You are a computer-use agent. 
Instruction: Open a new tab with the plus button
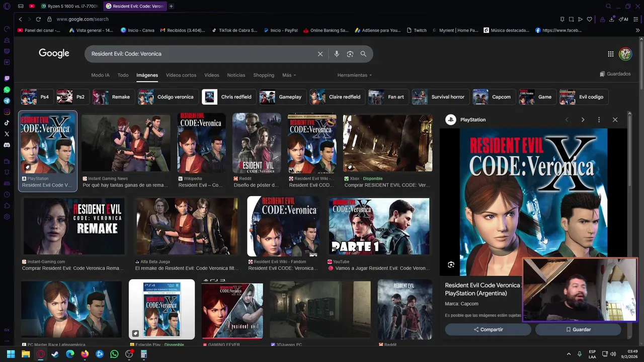click(x=171, y=6)
